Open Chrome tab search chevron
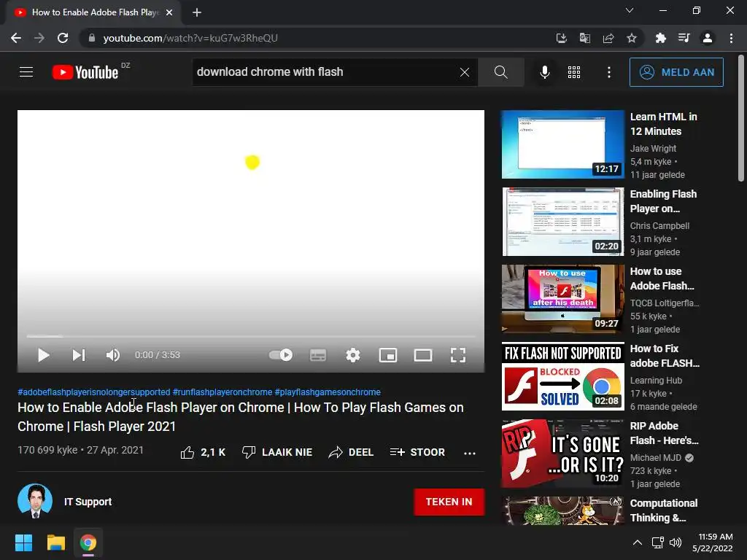The image size is (747, 560). (630, 10)
